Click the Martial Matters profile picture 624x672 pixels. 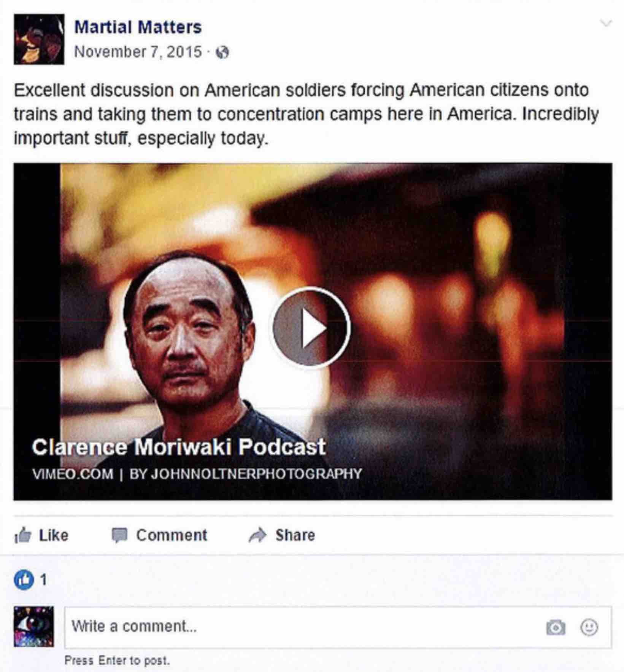pos(39,39)
